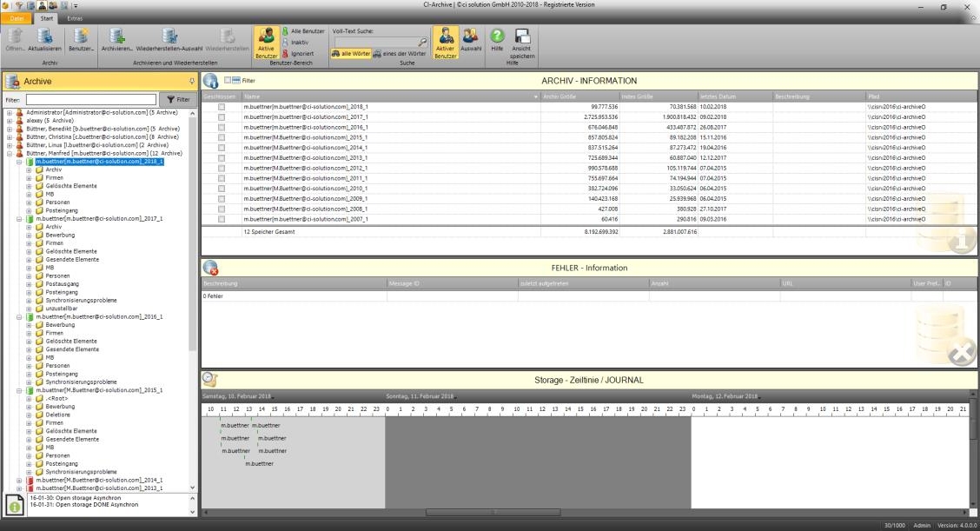
Task: Sort errors by Beschreibung column header
Action: click(x=294, y=283)
